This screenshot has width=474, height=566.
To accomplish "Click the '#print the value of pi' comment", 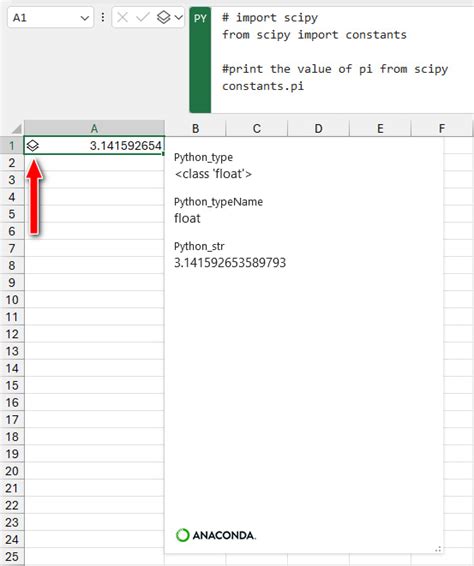I will (x=335, y=69).
